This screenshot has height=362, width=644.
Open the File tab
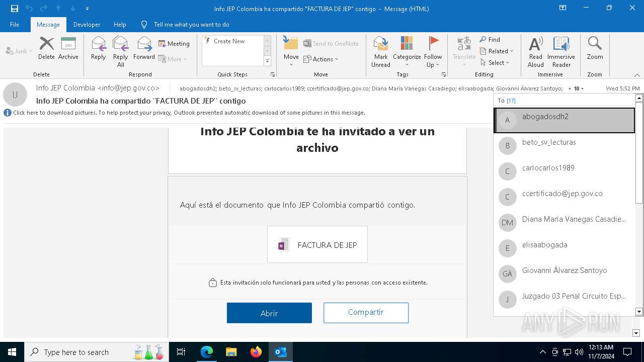(x=15, y=25)
